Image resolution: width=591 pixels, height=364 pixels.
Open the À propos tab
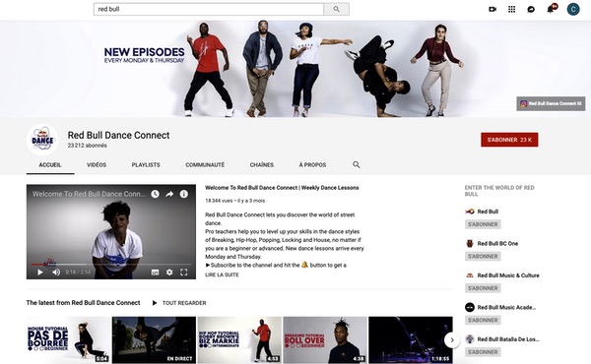click(312, 165)
